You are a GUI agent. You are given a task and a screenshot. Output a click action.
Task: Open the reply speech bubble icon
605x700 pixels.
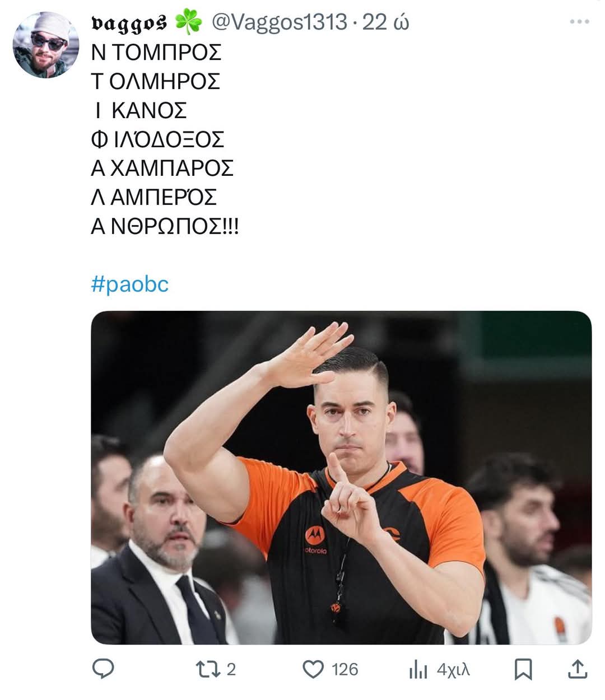click(103, 669)
